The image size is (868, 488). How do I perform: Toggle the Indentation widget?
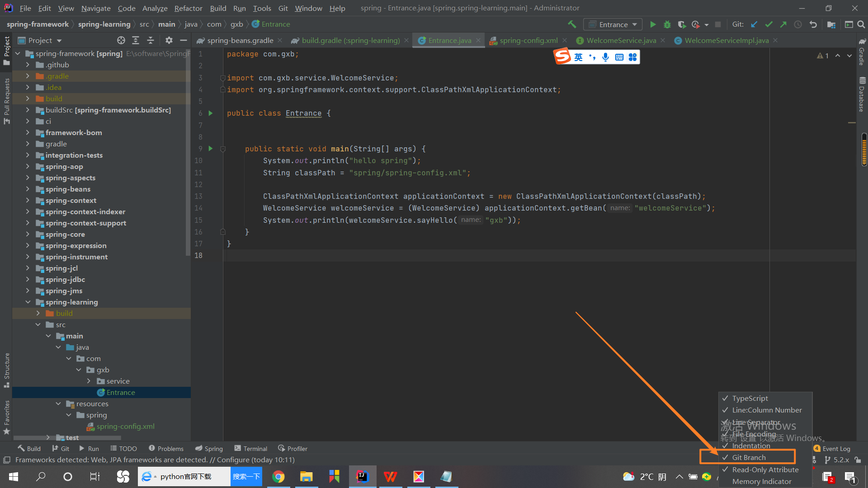[765, 446]
